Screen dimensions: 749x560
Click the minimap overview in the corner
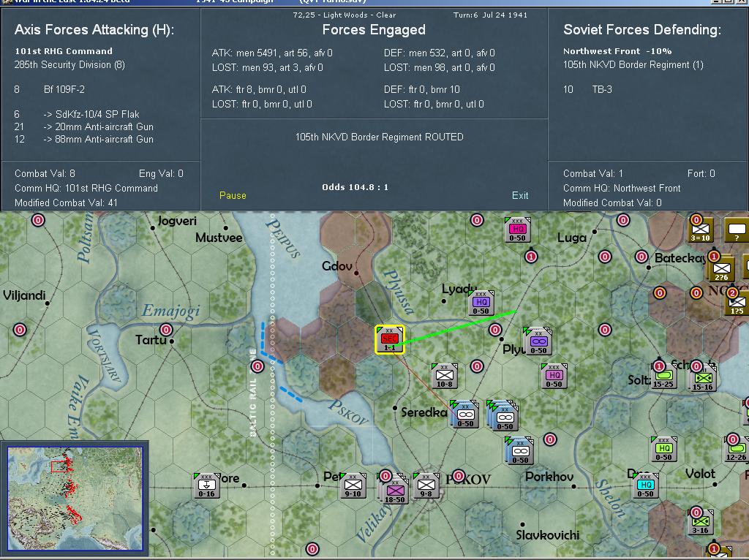coord(75,499)
